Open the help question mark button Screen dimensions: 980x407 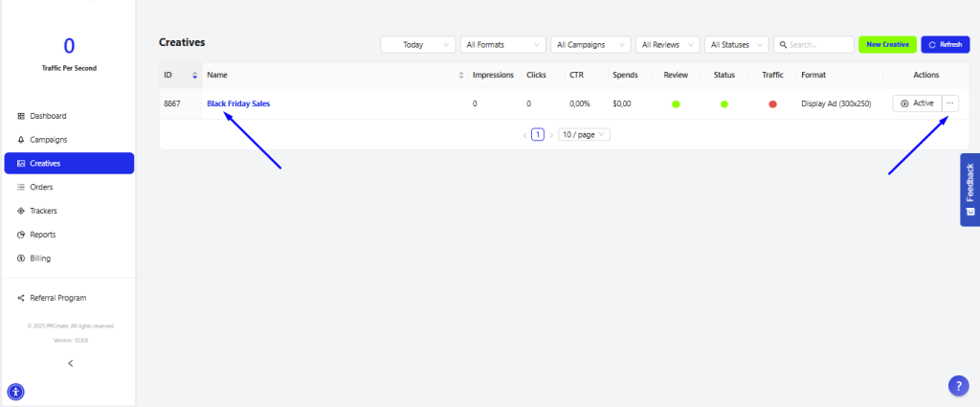[959, 385]
